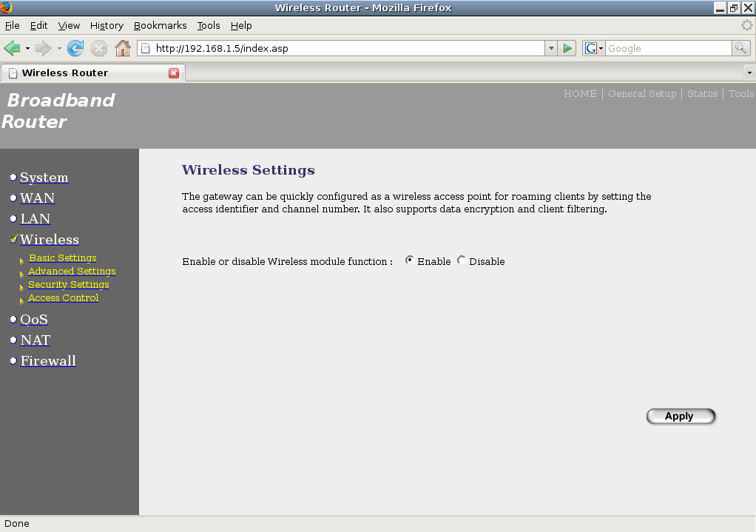Click the Wireless Settings heading
This screenshot has height=532, width=756.
click(249, 169)
